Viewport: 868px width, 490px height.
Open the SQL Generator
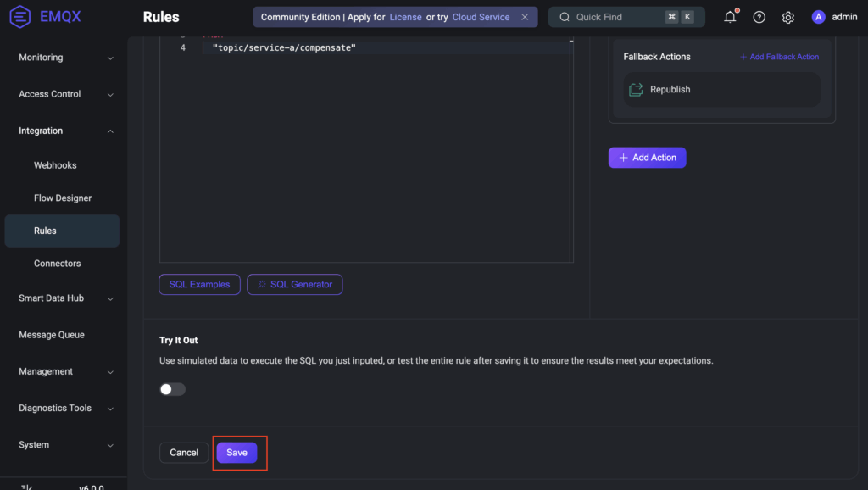[x=294, y=285]
